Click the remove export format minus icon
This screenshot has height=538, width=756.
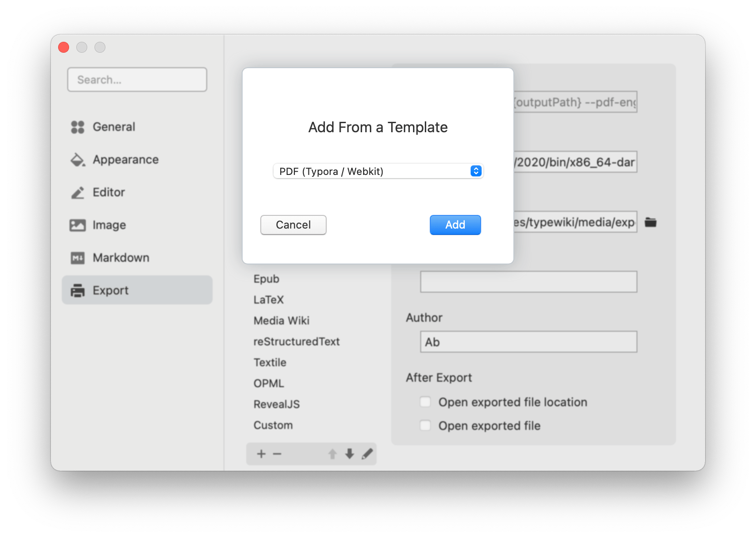point(278,454)
